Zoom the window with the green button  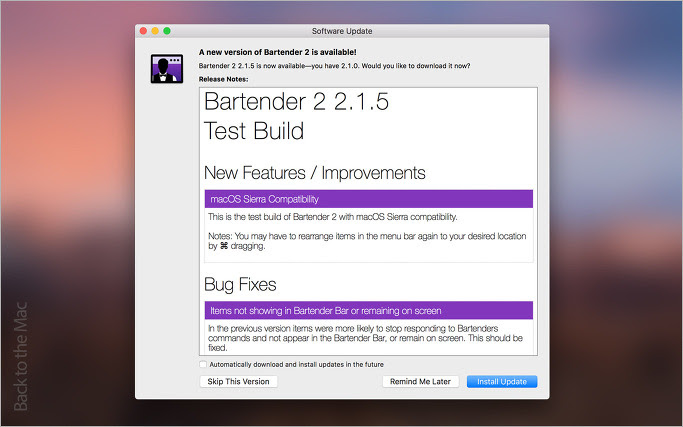click(x=167, y=31)
